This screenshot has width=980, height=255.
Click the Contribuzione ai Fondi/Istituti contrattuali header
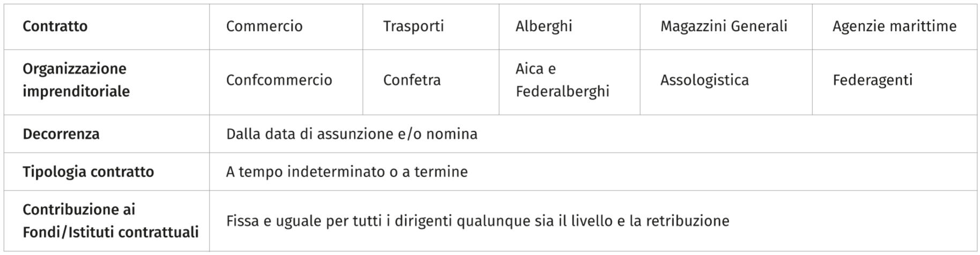click(110, 221)
